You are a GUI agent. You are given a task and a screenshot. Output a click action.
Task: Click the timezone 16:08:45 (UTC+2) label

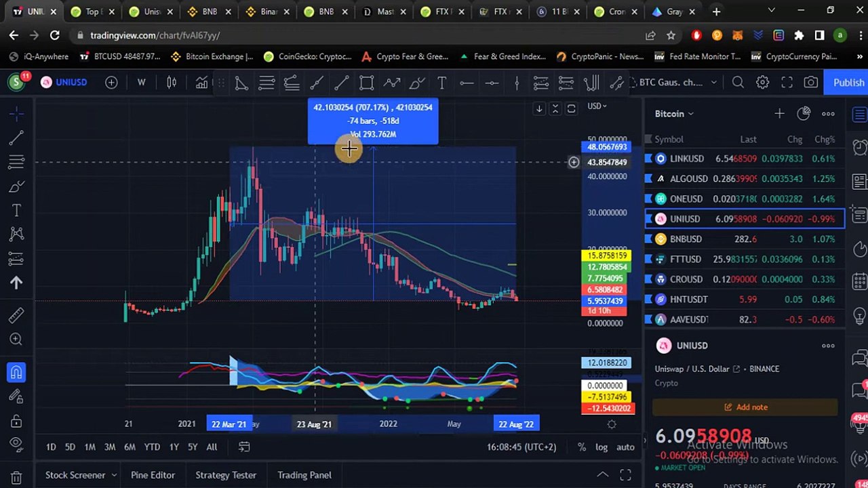pos(521,447)
